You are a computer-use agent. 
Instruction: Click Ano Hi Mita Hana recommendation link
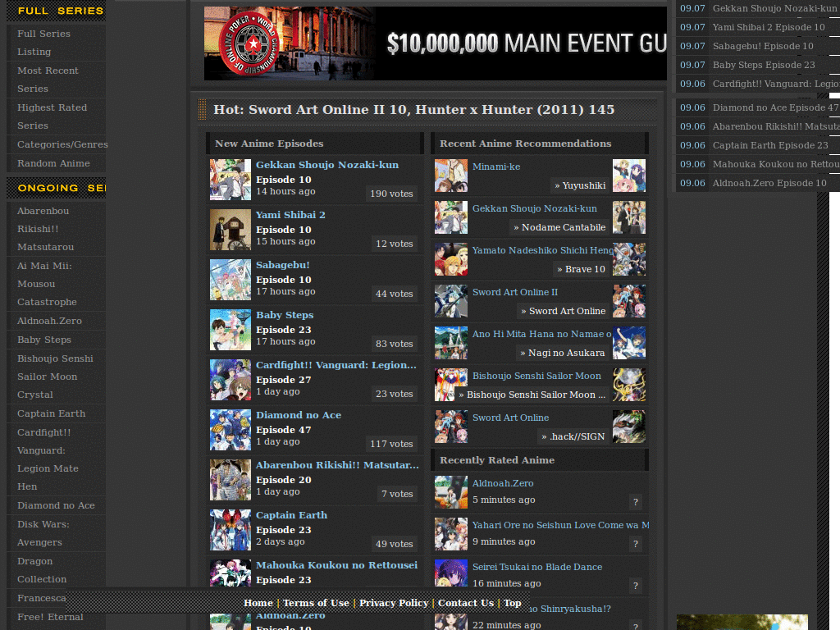click(x=541, y=334)
